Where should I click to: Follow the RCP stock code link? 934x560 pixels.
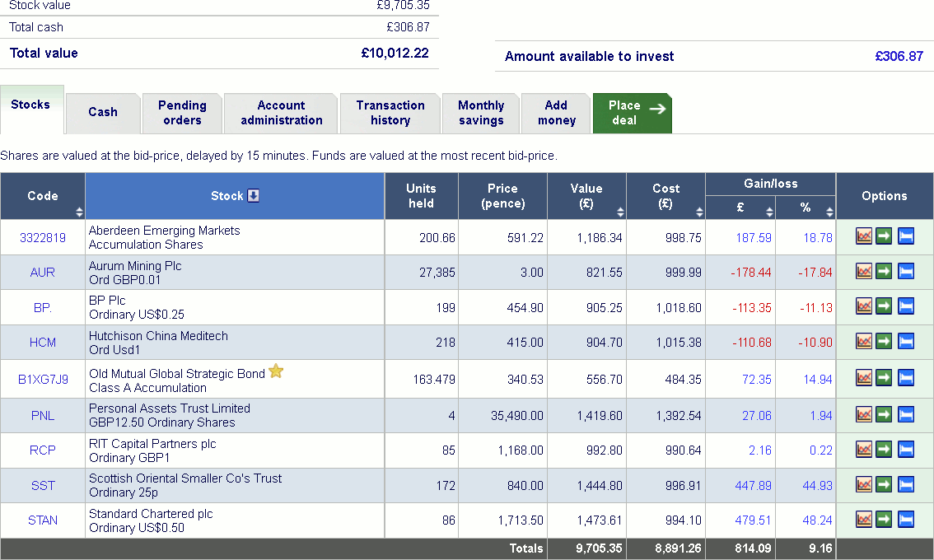[x=42, y=450]
